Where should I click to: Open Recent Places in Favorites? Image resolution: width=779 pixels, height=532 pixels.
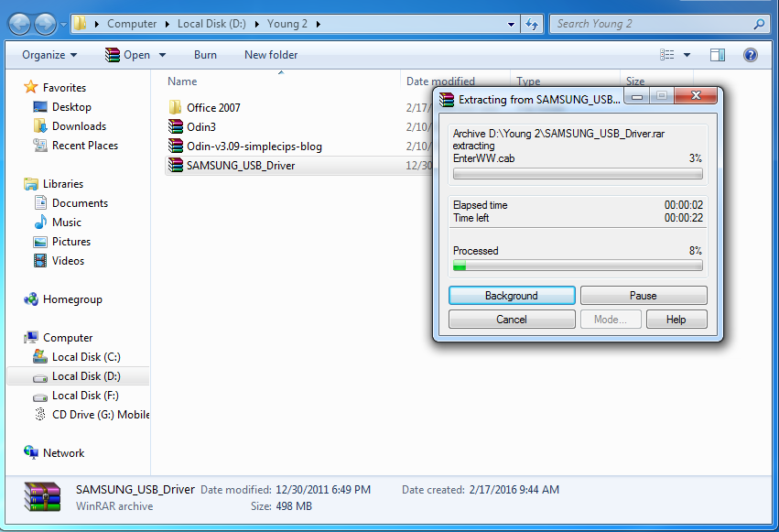click(x=85, y=146)
